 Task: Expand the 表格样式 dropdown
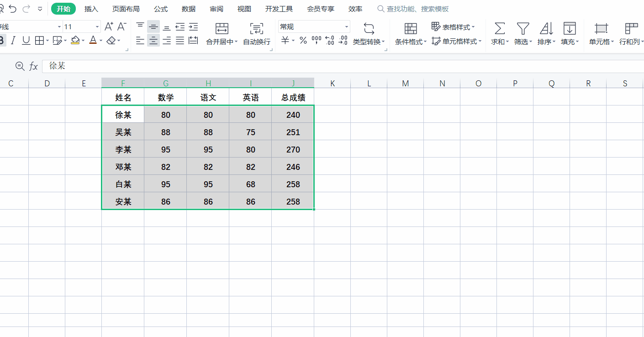(x=473, y=27)
